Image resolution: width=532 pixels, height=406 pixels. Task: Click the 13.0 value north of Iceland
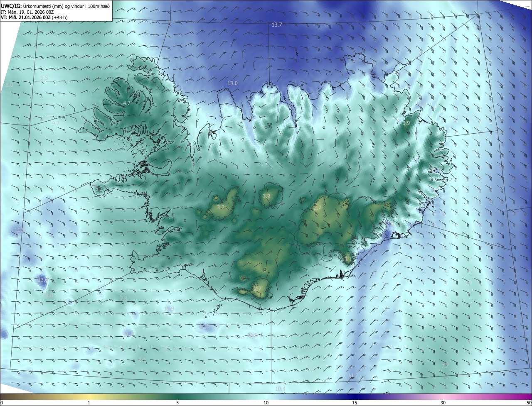click(232, 83)
